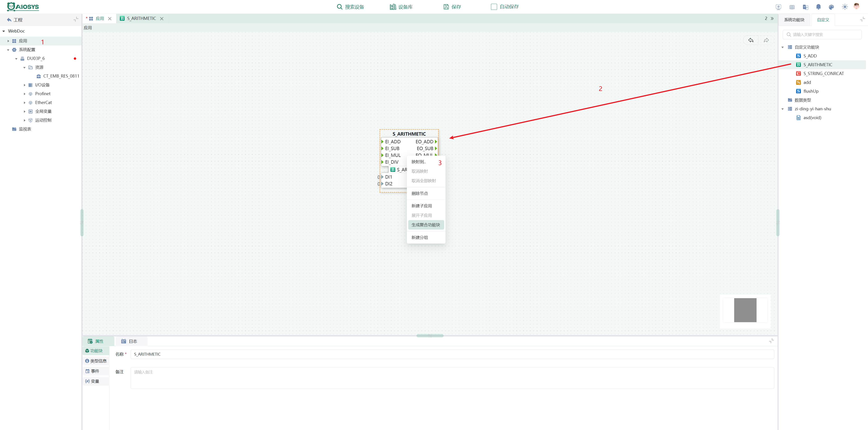Enable the auto-save checkbox
This screenshot has width=868, height=430.
pos(494,7)
